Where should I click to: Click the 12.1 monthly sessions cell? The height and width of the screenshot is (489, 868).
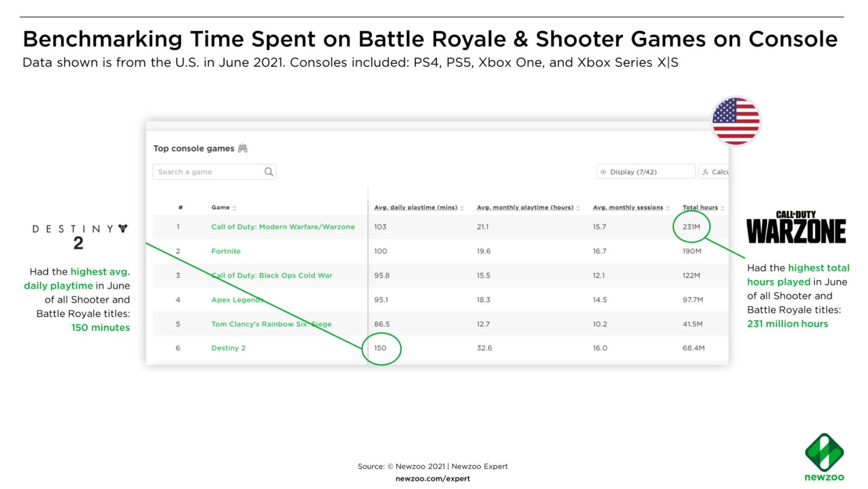click(x=599, y=275)
